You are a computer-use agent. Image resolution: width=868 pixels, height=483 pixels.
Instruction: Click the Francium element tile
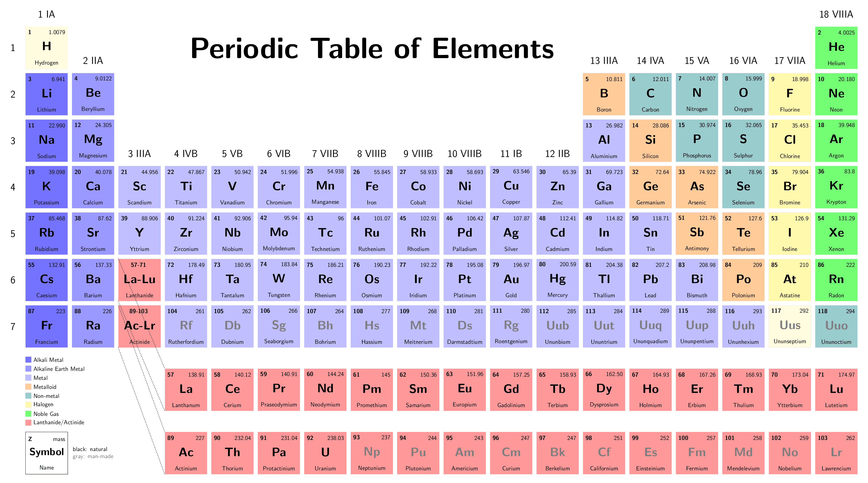click(47, 326)
